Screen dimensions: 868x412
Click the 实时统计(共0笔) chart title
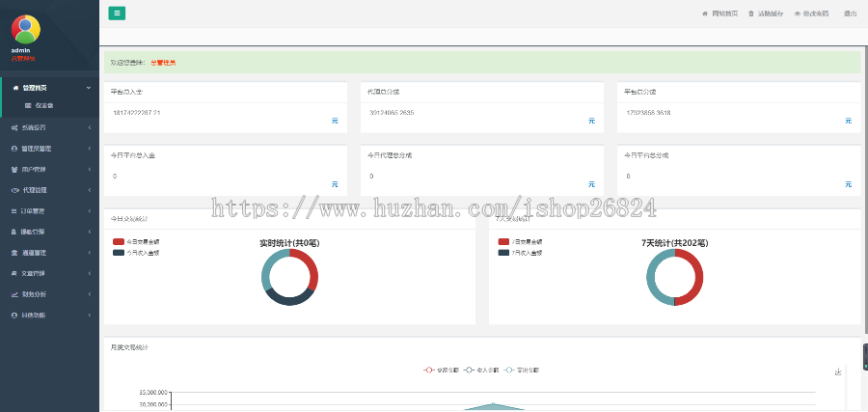[290, 242]
